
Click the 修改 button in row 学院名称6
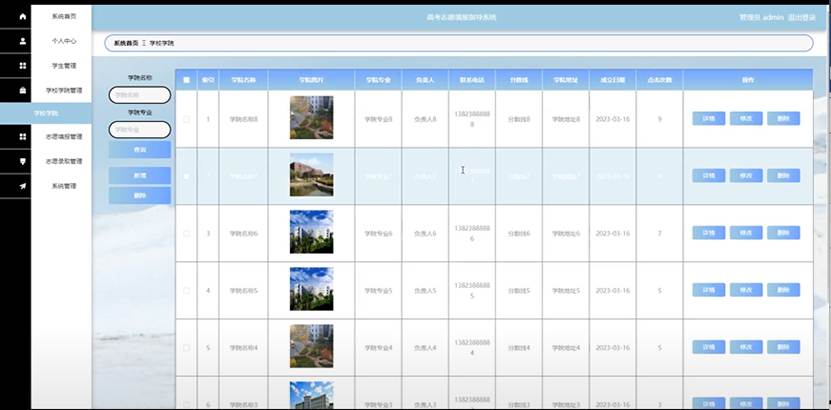746,233
